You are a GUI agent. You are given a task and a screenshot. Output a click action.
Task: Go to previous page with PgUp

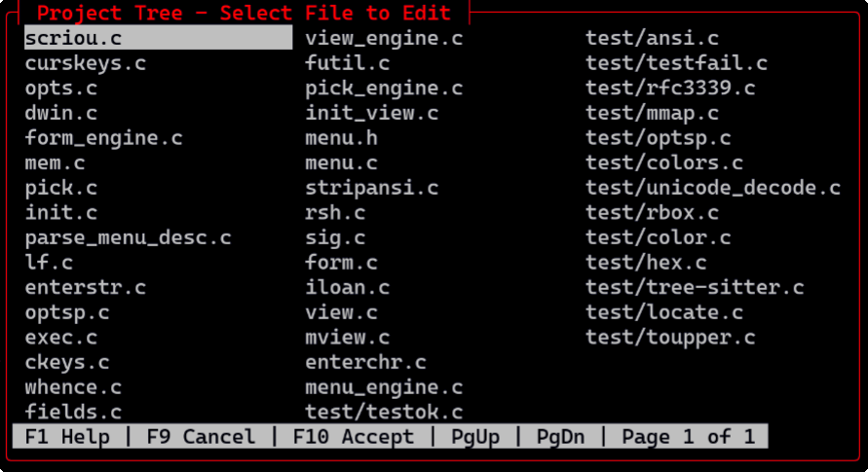[x=475, y=437]
